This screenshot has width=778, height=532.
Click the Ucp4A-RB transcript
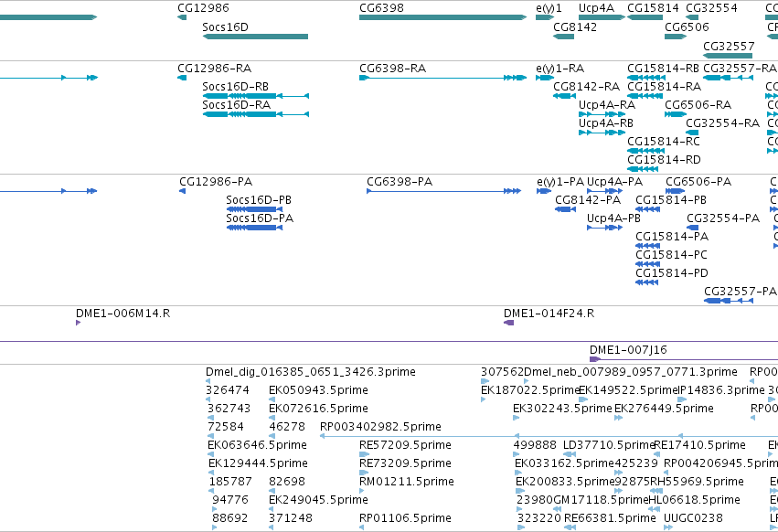602,133
